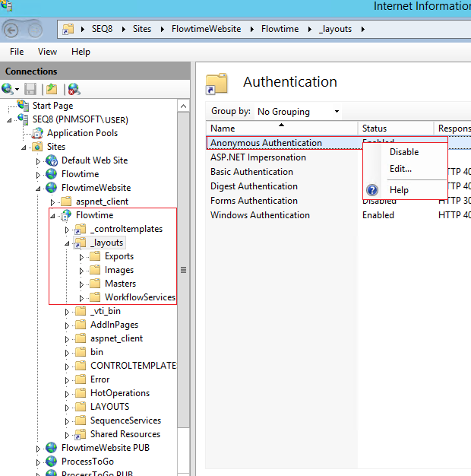
Task: Click the blue Help question mark icon
Action: pyautogui.click(x=372, y=190)
